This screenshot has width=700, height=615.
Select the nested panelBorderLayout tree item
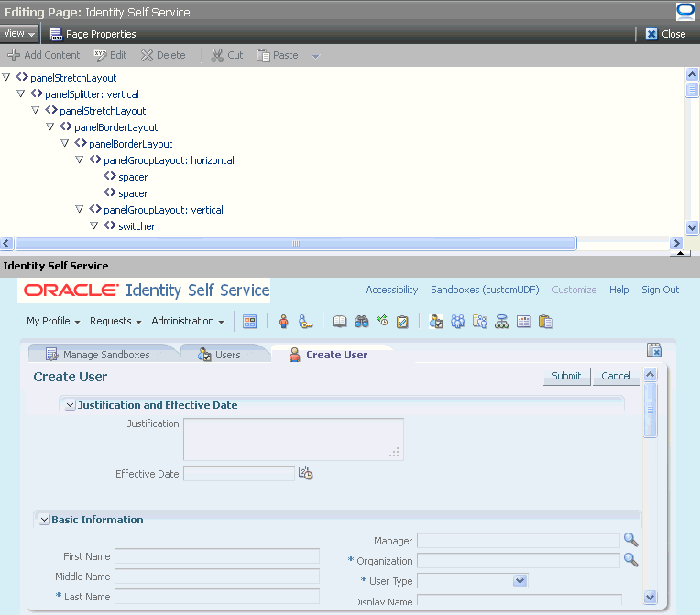point(130,144)
